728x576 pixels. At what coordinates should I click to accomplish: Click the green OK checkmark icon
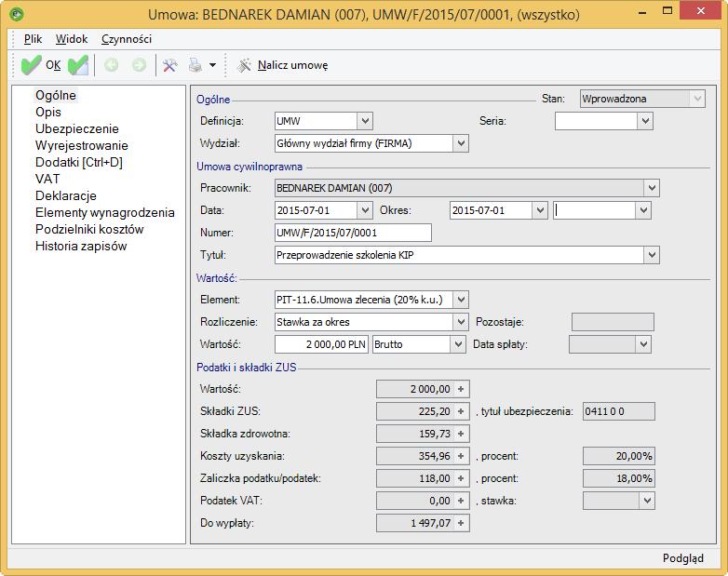click(31, 65)
